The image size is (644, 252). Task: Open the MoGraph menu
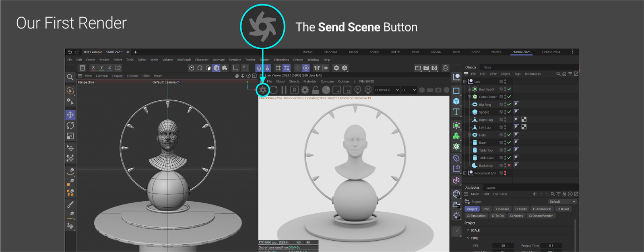(184, 60)
